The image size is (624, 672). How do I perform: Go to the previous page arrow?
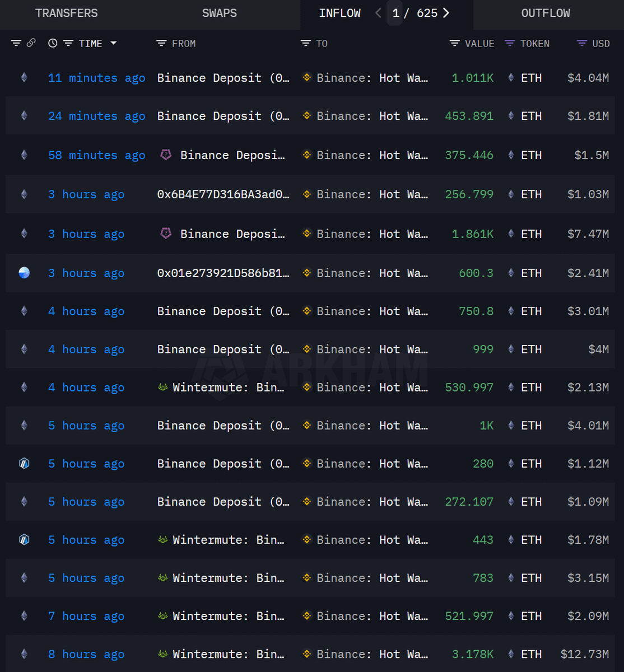pos(378,13)
